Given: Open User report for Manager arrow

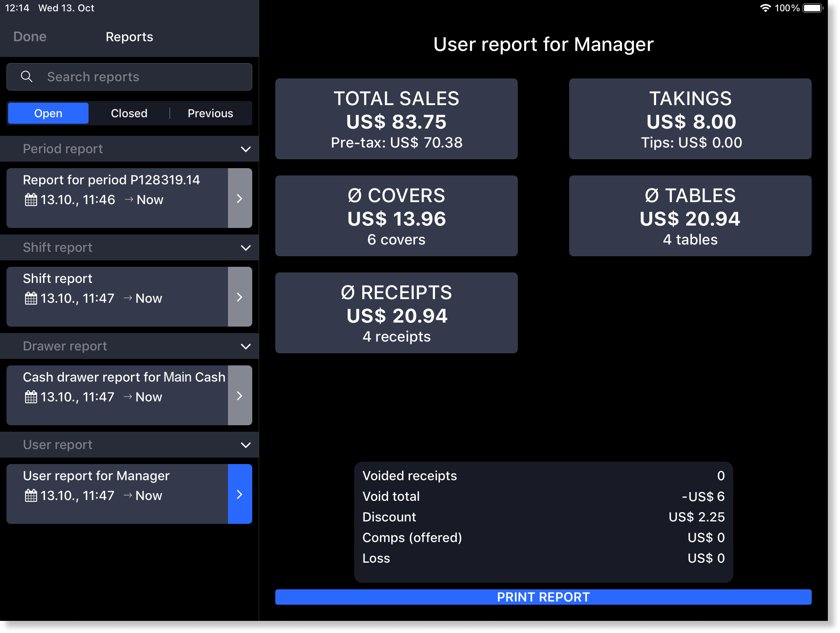Looking at the screenshot, I should tap(240, 494).
